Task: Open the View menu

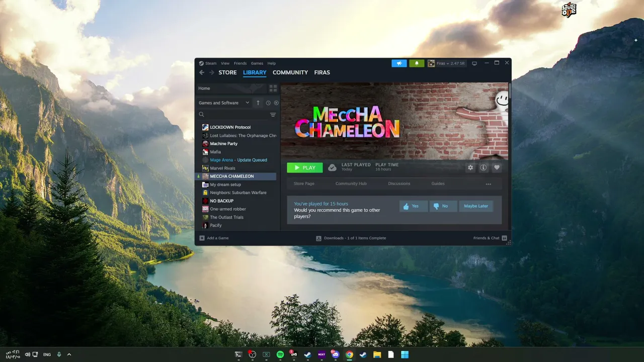Action: (x=225, y=63)
